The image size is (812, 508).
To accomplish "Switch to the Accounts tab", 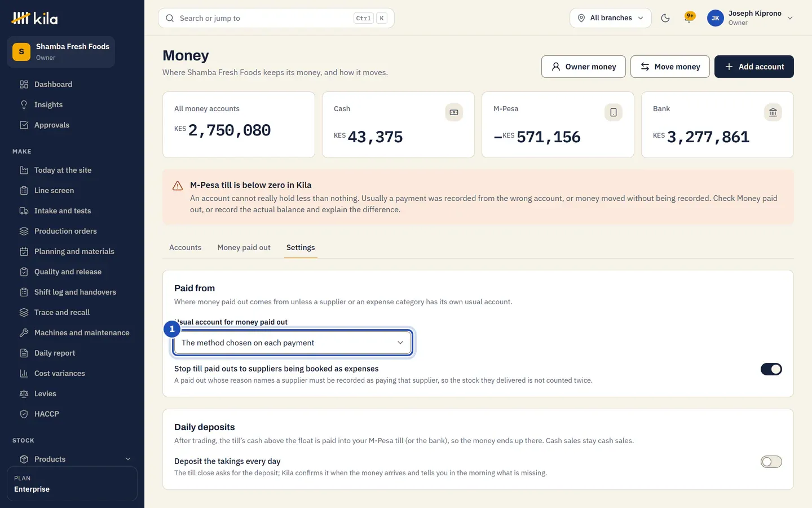I will pos(185,247).
